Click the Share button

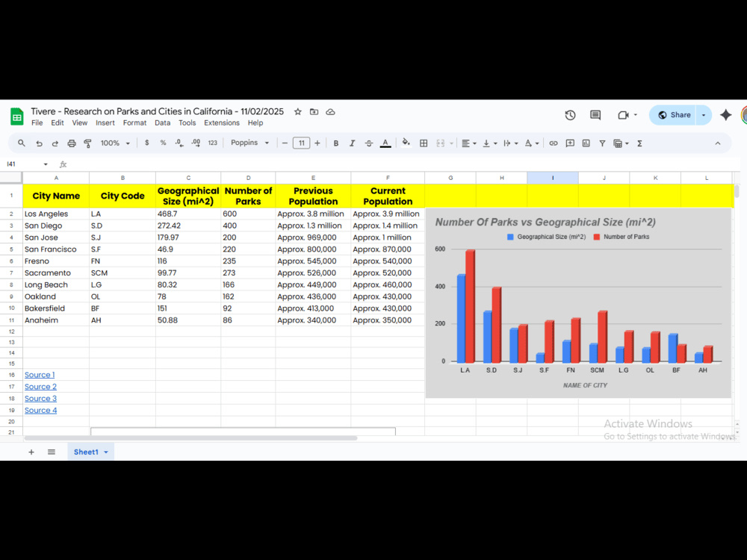pos(673,115)
